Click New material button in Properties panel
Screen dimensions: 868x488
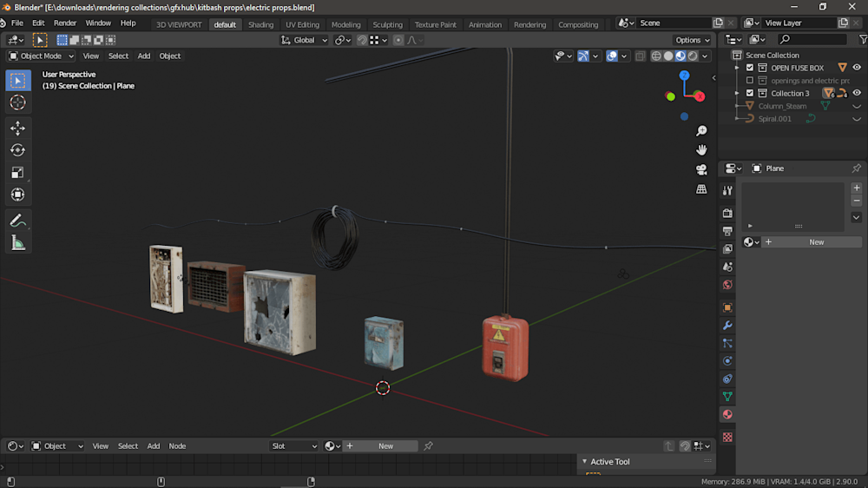click(x=816, y=242)
